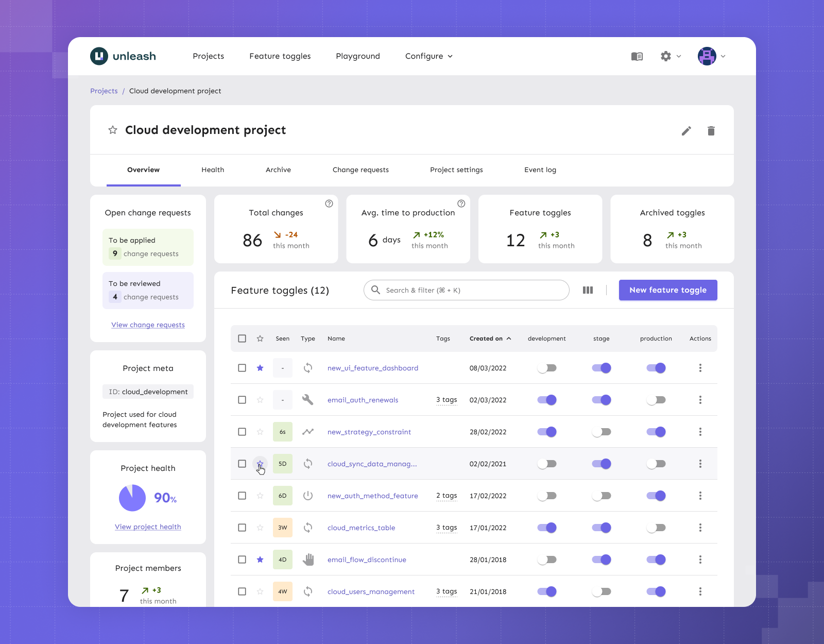Switch to the Event log tab
This screenshot has width=824, height=644.
[x=540, y=170]
